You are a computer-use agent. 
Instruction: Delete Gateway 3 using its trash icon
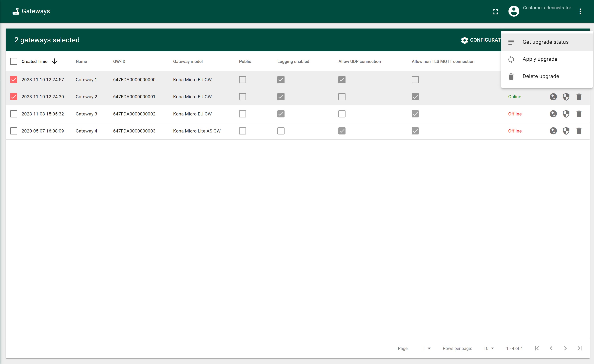[x=579, y=114]
